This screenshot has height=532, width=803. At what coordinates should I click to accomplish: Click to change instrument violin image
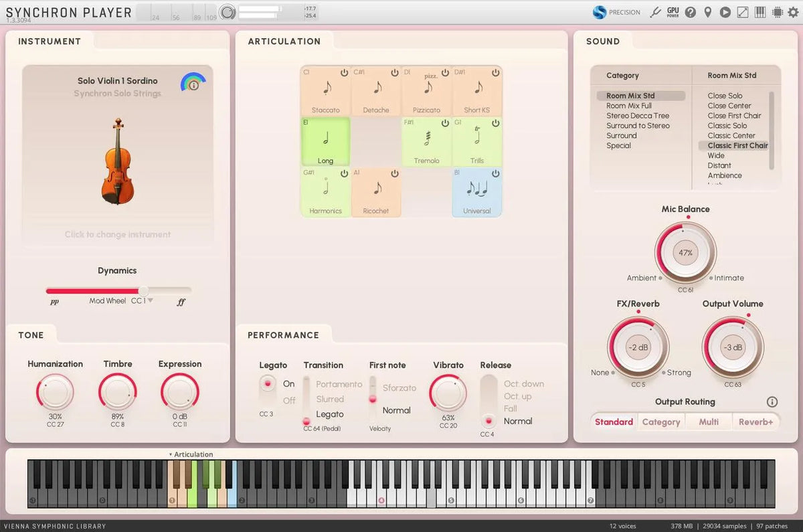tap(118, 162)
